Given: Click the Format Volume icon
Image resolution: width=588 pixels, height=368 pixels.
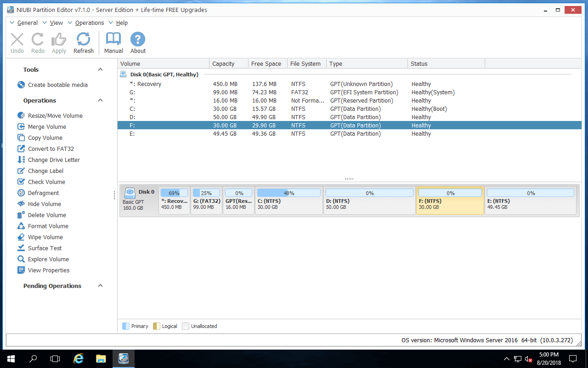Looking at the screenshot, I should click(21, 226).
